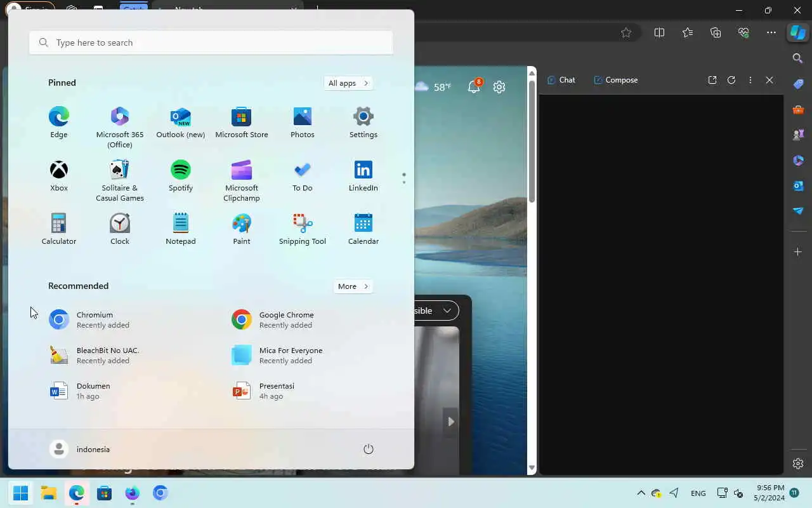
Task: Close the Copilot sidebar pane
Action: (x=769, y=80)
